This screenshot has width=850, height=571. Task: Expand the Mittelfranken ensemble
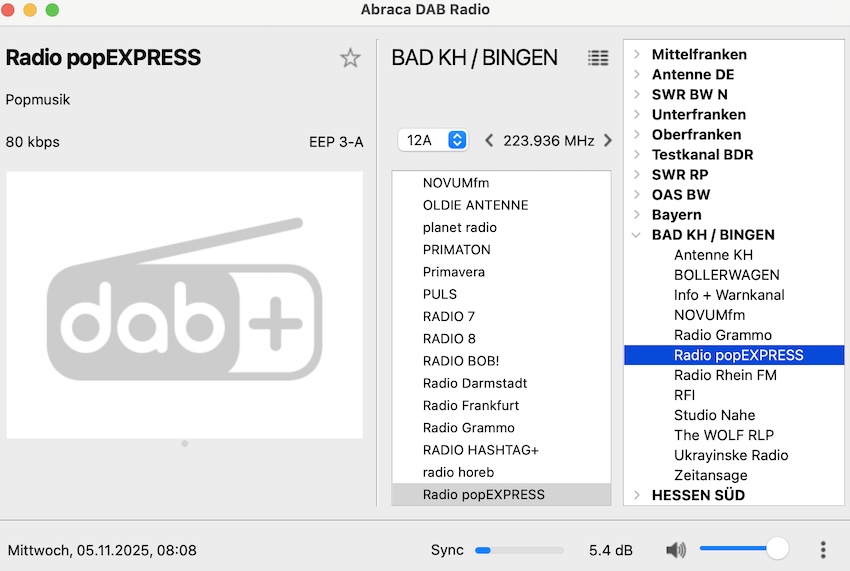637,55
